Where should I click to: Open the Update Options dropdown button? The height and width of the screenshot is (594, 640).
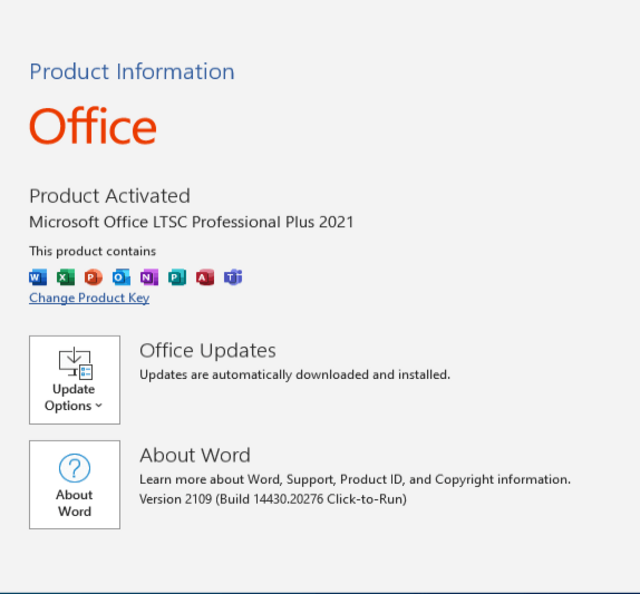click(x=75, y=380)
